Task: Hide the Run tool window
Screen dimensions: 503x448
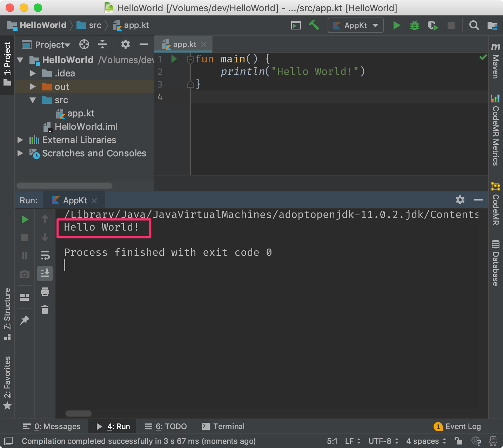Action: [x=478, y=200]
